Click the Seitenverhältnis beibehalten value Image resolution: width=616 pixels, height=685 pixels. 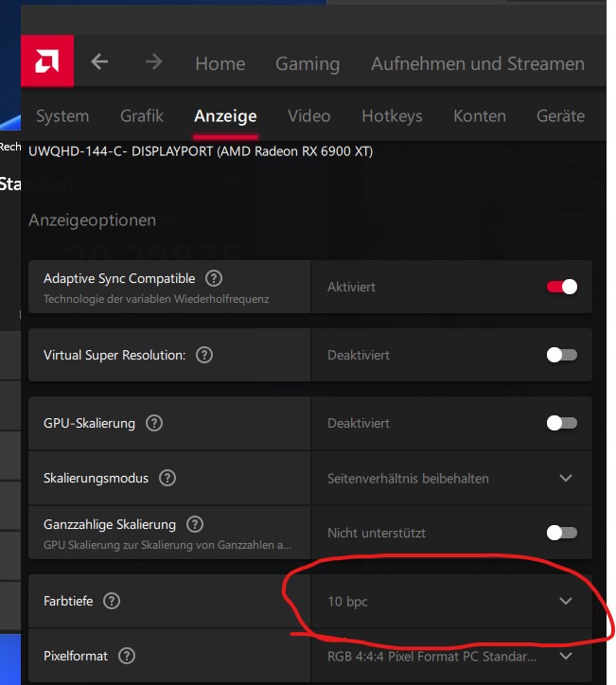pyautogui.click(x=408, y=479)
